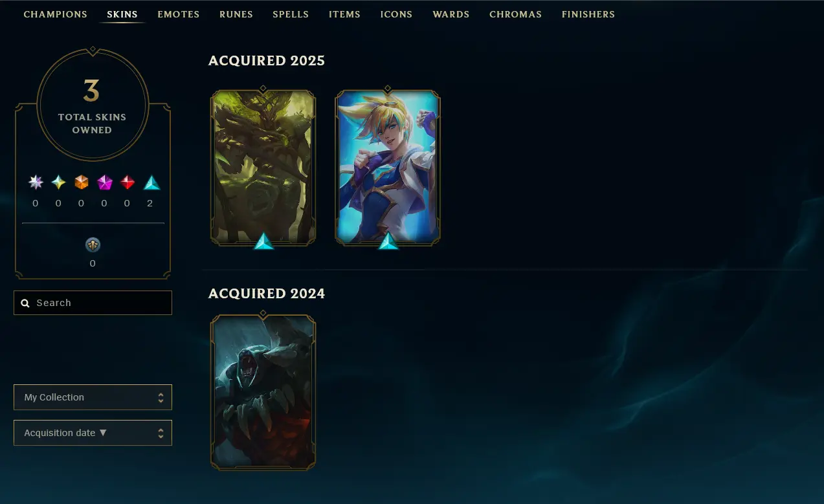Open the My Collection dropdown
Screen dimensions: 824x504
tap(93, 397)
